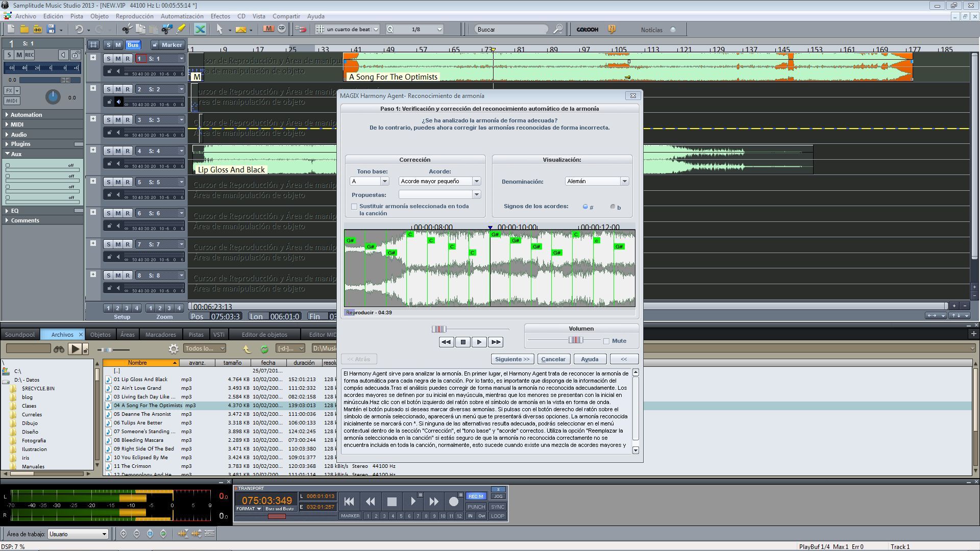Viewport: 980px width, 551px height.
Task: Click the save project floppy icon
Action: coord(51,29)
